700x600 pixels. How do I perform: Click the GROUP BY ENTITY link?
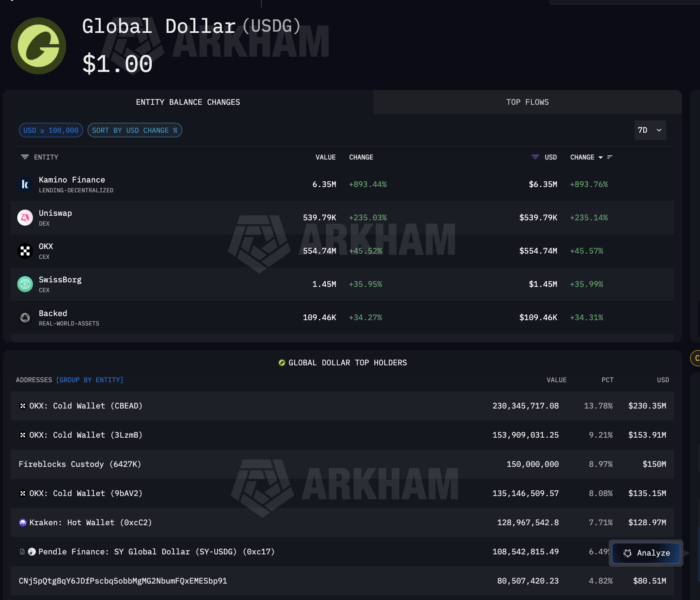pyautogui.click(x=90, y=380)
